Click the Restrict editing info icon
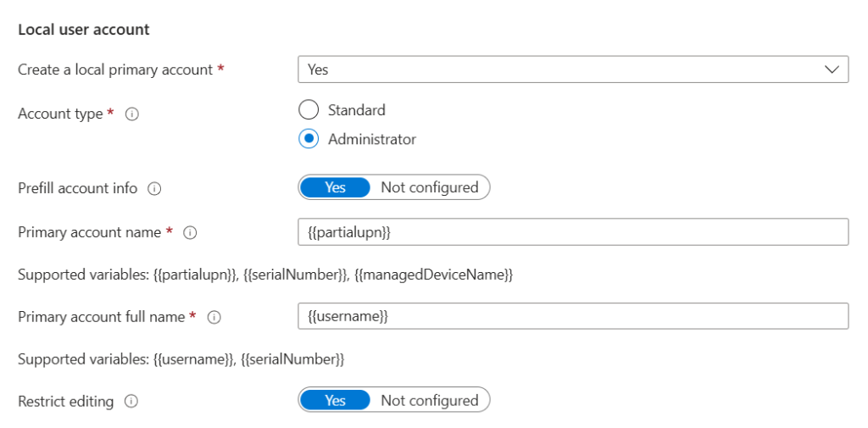 tap(131, 402)
